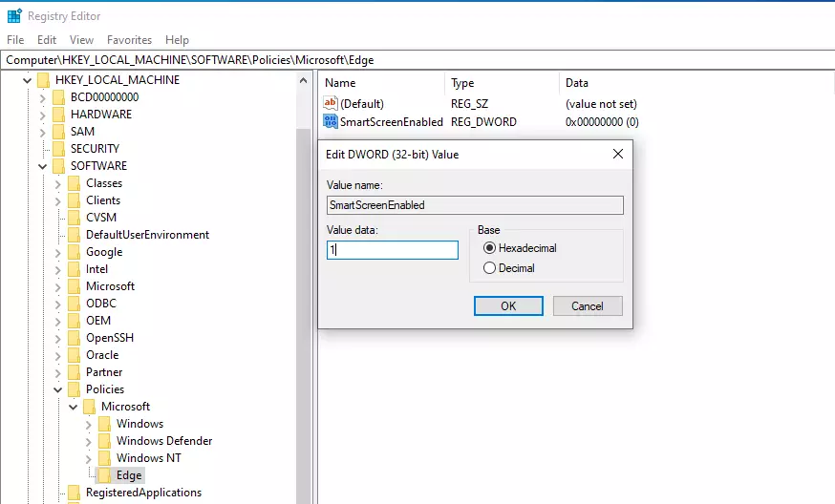835x504 pixels.
Task: Click the OEM folder icon
Action: tap(75, 321)
